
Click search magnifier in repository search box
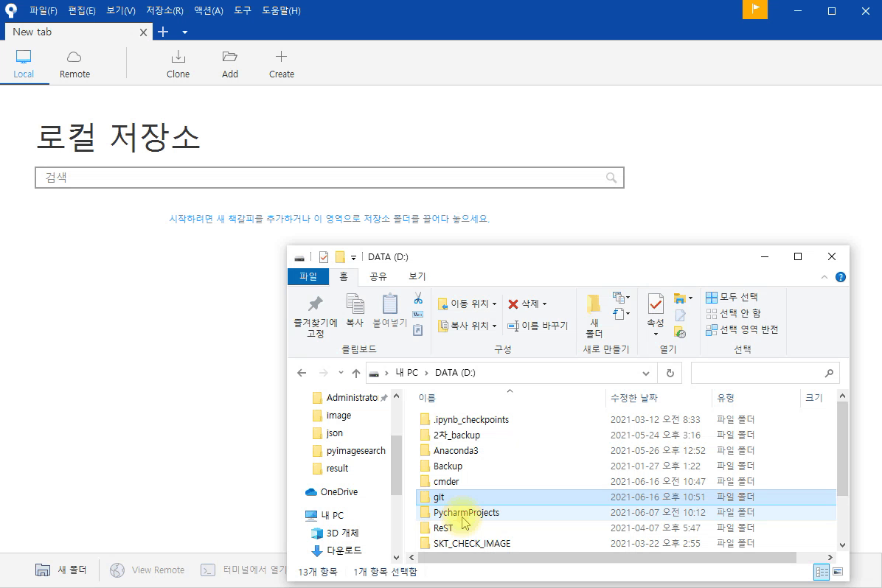coord(611,178)
